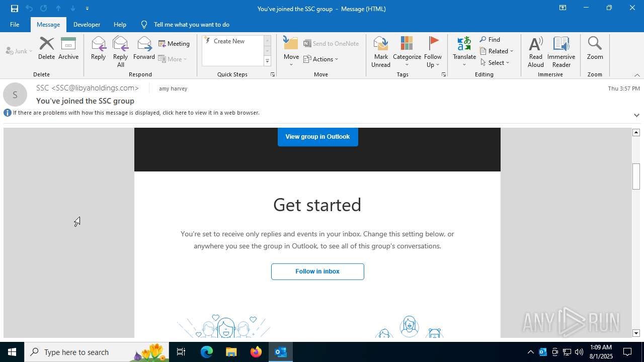Screen dimensions: 644x362
Task: Open Ribbon Display Options in title bar
Action: 562,8
